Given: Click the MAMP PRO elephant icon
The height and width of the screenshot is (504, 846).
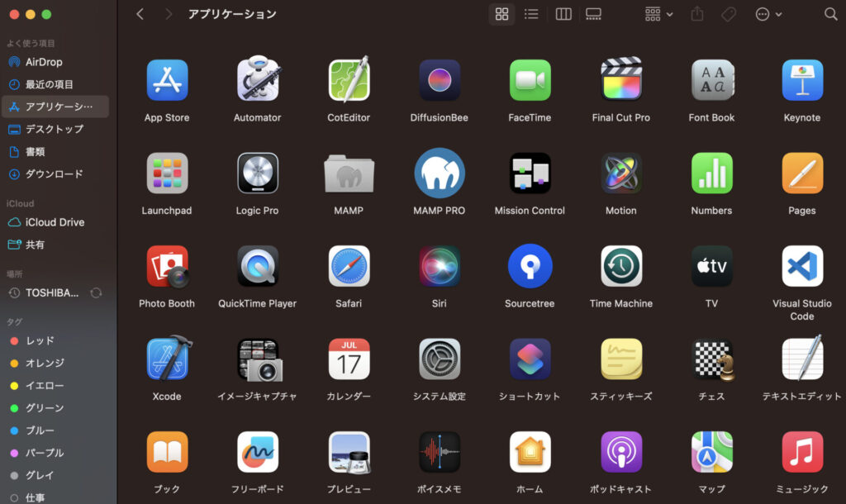Looking at the screenshot, I should coord(439,174).
